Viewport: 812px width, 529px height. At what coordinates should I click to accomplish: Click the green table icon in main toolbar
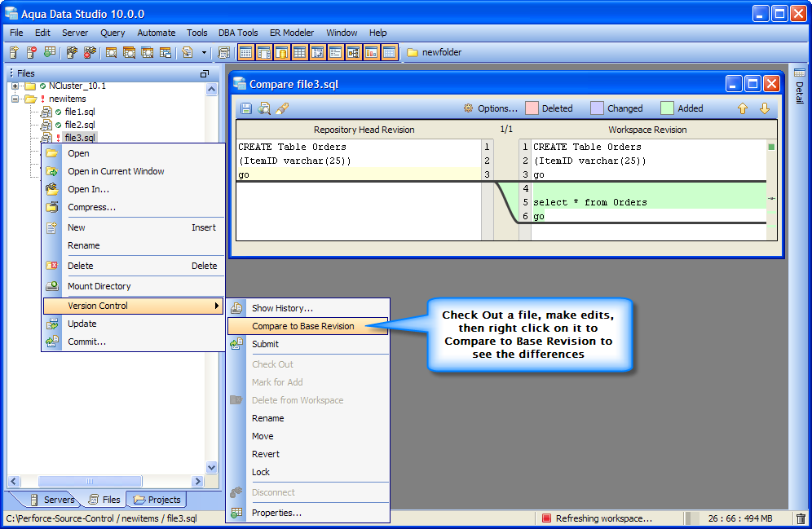pyautogui.click(x=50, y=52)
